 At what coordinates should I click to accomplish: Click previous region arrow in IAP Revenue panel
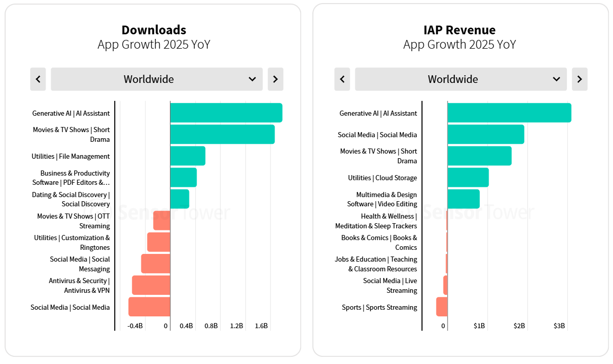tap(342, 79)
